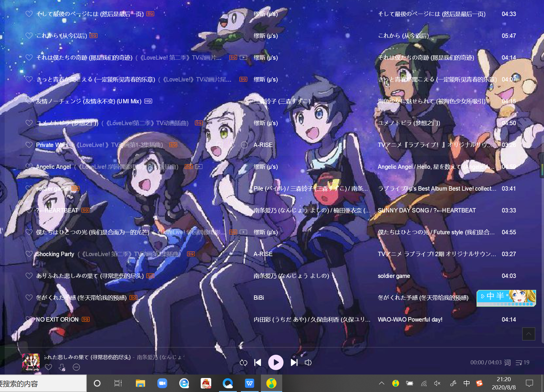Open the Windows notification center
The height and width of the screenshot is (392, 544).
tap(529, 383)
